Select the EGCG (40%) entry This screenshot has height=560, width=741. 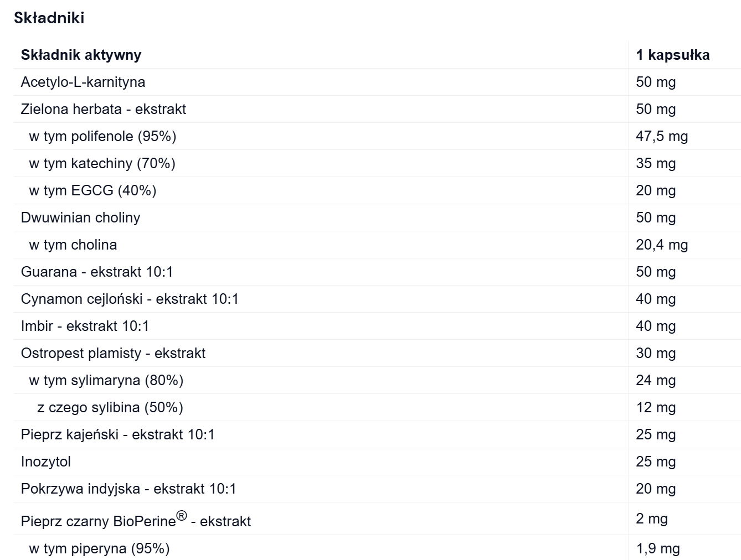92,190
